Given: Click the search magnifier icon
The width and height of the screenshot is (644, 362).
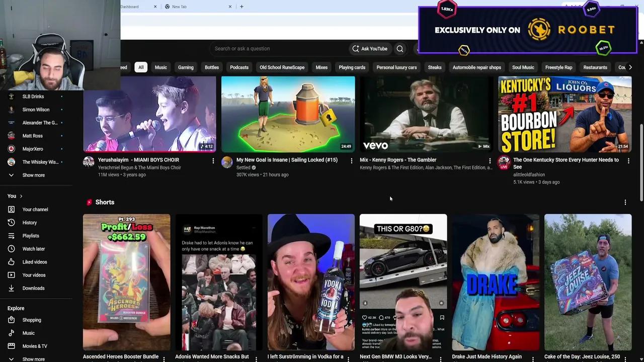Looking at the screenshot, I should coord(400,49).
